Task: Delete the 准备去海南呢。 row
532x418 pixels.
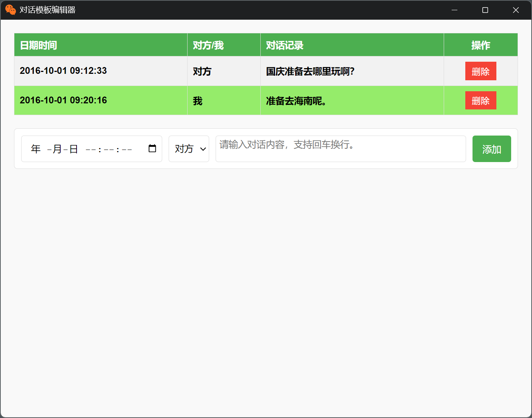Action: point(480,101)
